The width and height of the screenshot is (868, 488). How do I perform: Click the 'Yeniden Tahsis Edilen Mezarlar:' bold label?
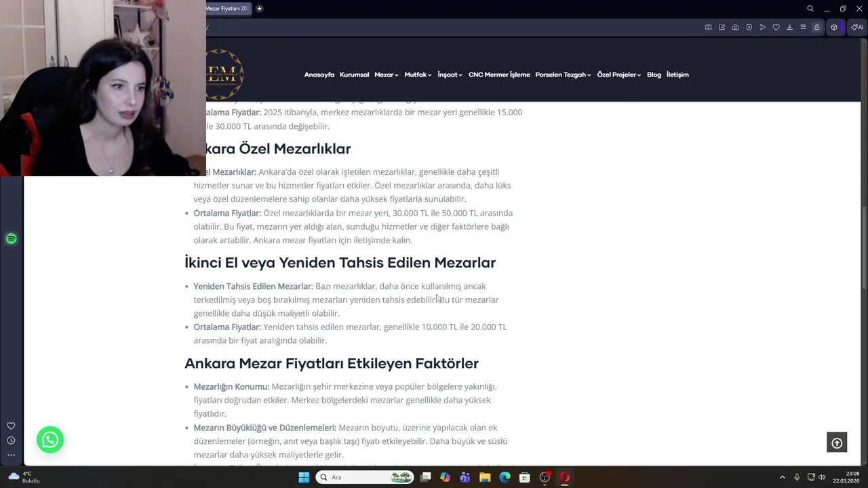[x=254, y=287]
